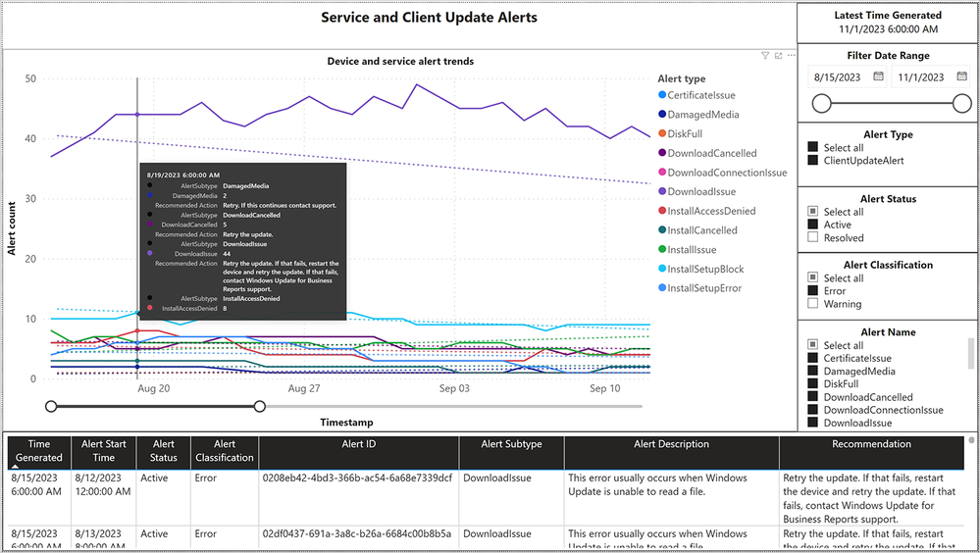The width and height of the screenshot is (980, 553).
Task: Click the Sep 10 axis label
Action: (605, 388)
